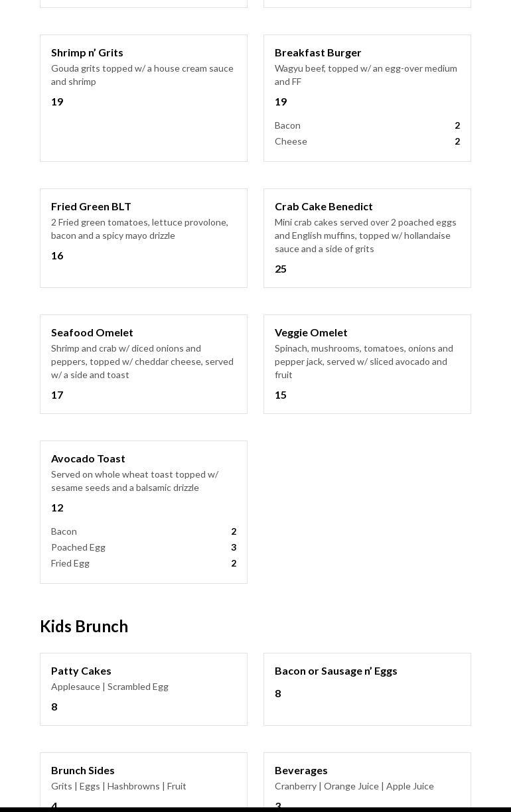Viewport: 511px width, 812px height.
Task: Choose the Cheese add-on for Breakfast Burger
Action: pos(291,141)
